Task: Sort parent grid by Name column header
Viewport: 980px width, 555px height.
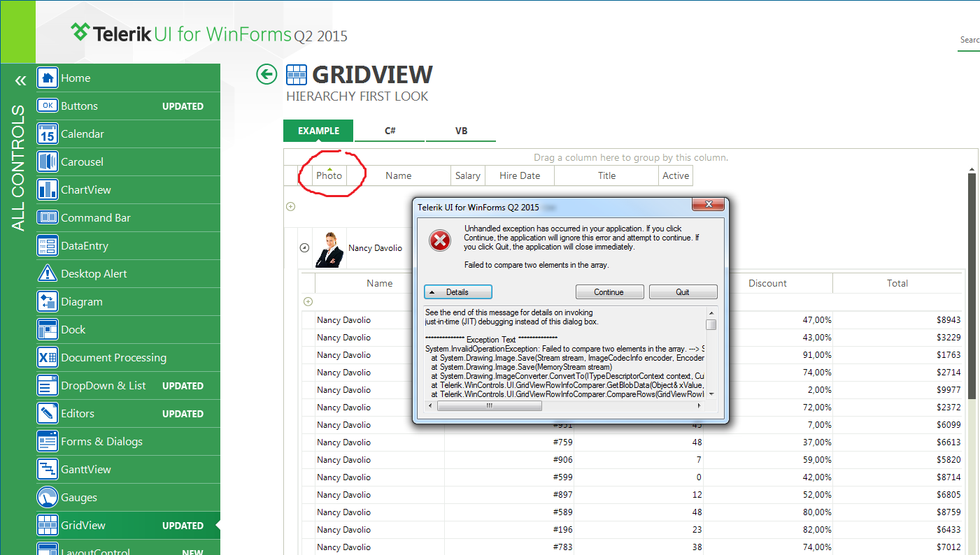Action: pyautogui.click(x=399, y=175)
